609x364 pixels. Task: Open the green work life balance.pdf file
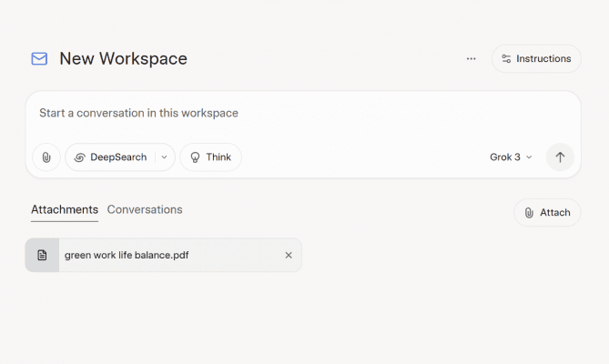127,256
